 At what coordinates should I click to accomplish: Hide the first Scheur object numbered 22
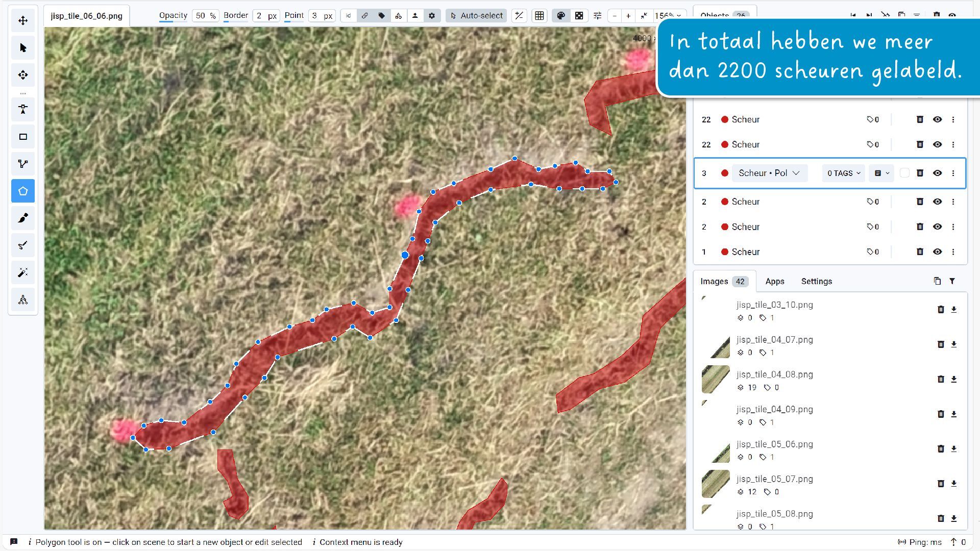tap(937, 119)
